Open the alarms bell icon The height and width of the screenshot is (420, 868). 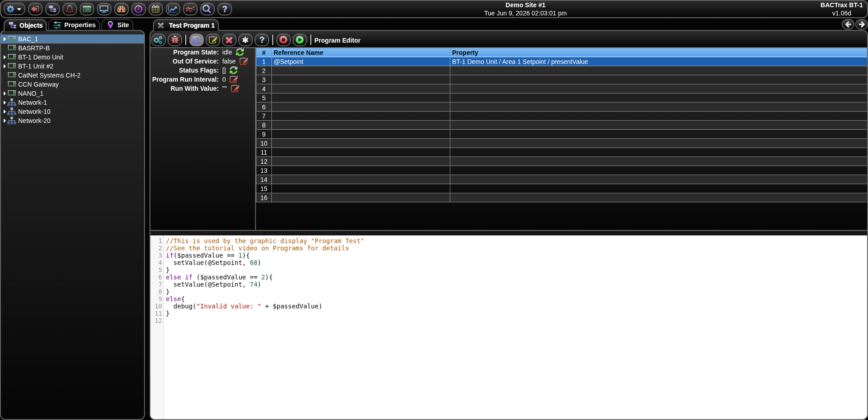(x=70, y=9)
